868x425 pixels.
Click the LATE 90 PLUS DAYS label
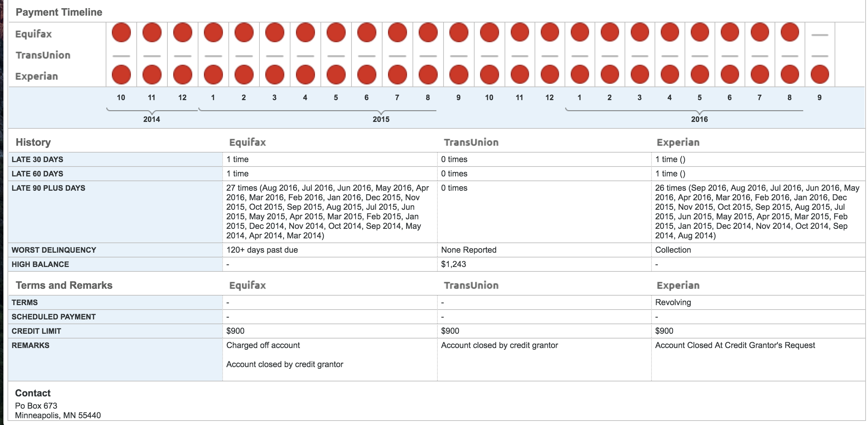tap(48, 188)
